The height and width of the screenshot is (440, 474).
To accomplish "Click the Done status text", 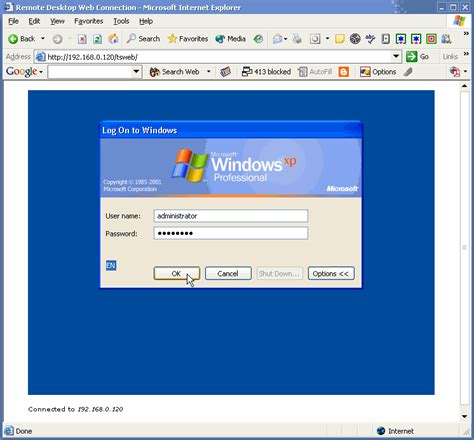I will tap(24, 431).
